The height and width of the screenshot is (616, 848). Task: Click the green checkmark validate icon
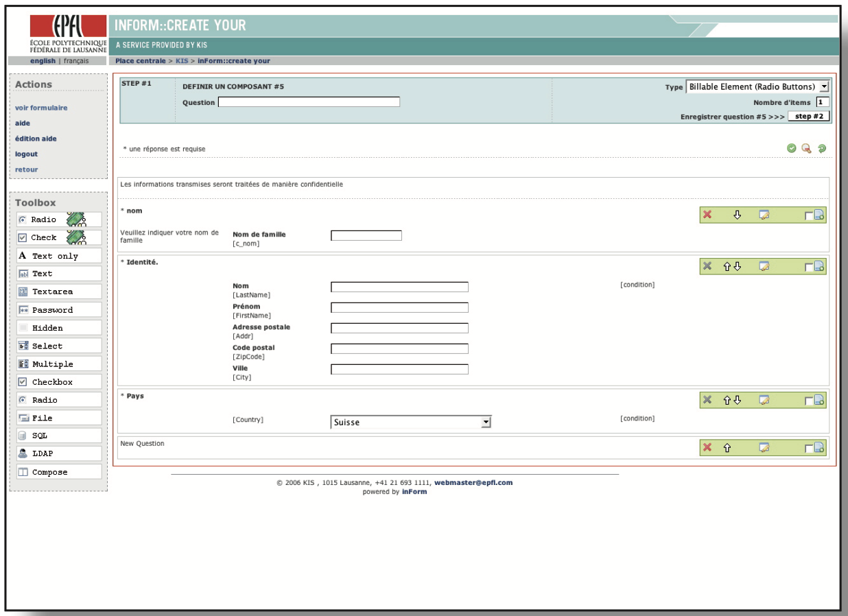point(791,148)
